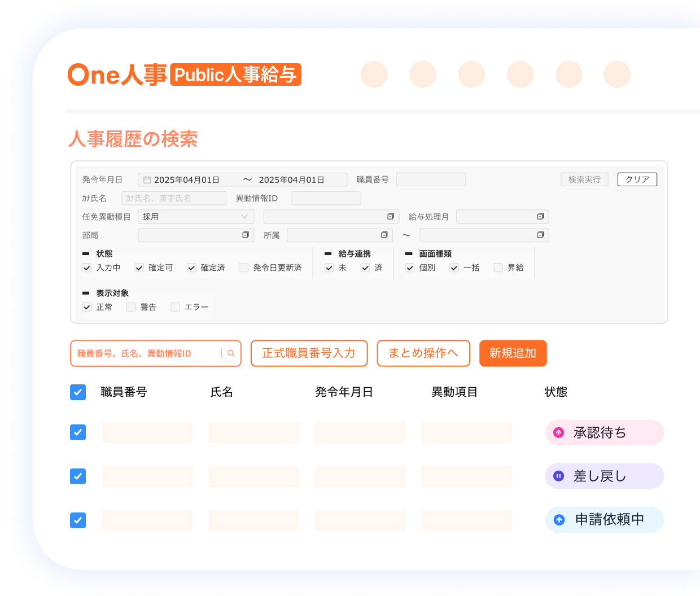This screenshot has height=596, width=700.
Task: Collapse the 給与連携 section minus icon
Action: 328,254
